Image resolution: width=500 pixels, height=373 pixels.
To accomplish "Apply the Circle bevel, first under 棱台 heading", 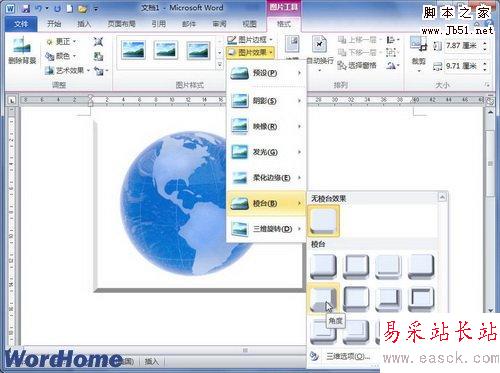I will point(323,266).
